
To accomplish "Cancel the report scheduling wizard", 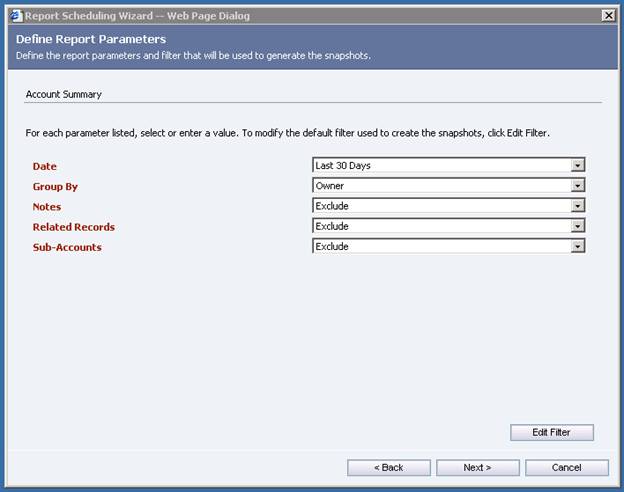I will click(x=566, y=467).
